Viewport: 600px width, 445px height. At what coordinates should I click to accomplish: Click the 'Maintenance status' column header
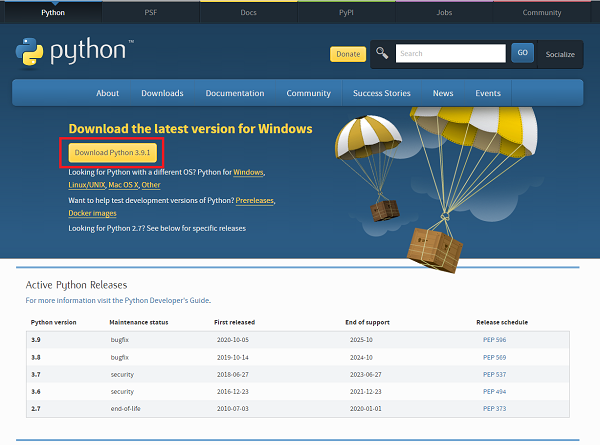139,323
